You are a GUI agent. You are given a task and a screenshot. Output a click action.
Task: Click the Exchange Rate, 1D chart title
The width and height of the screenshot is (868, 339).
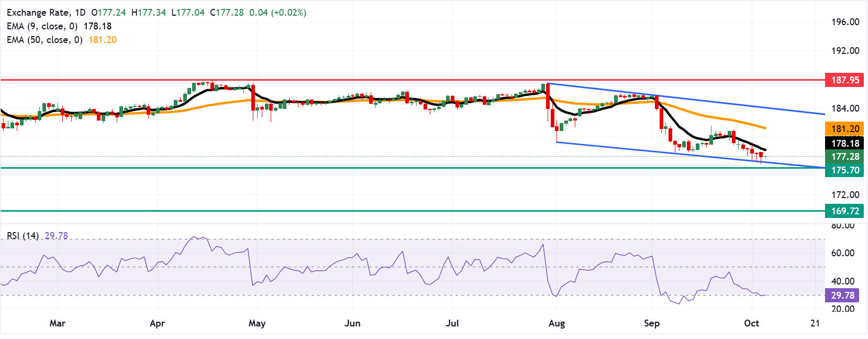[46, 13]
